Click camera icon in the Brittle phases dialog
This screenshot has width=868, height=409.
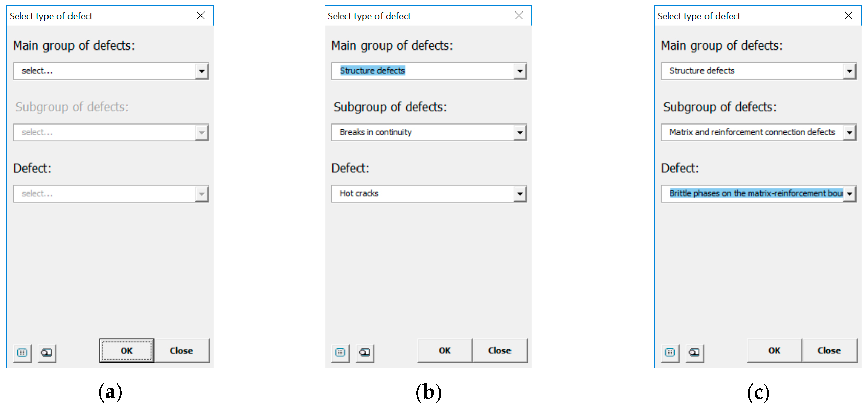tap(694, 352)
